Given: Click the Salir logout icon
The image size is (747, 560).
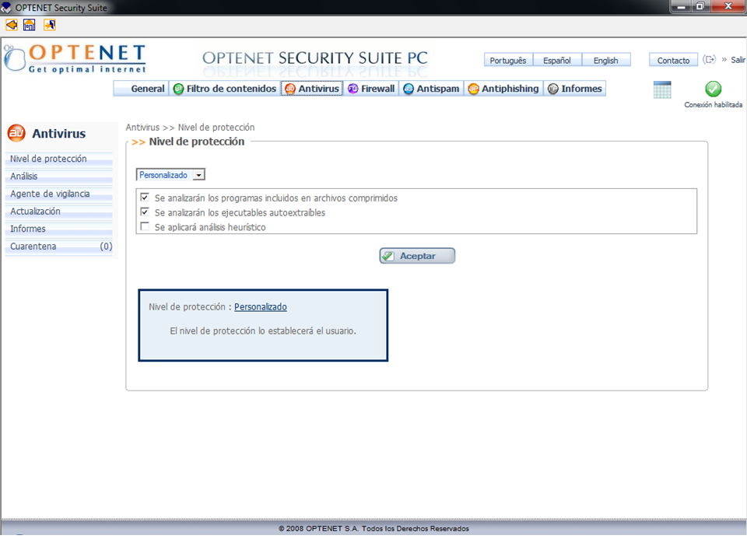Looking at the screenshot, I should tap(709, 60).
